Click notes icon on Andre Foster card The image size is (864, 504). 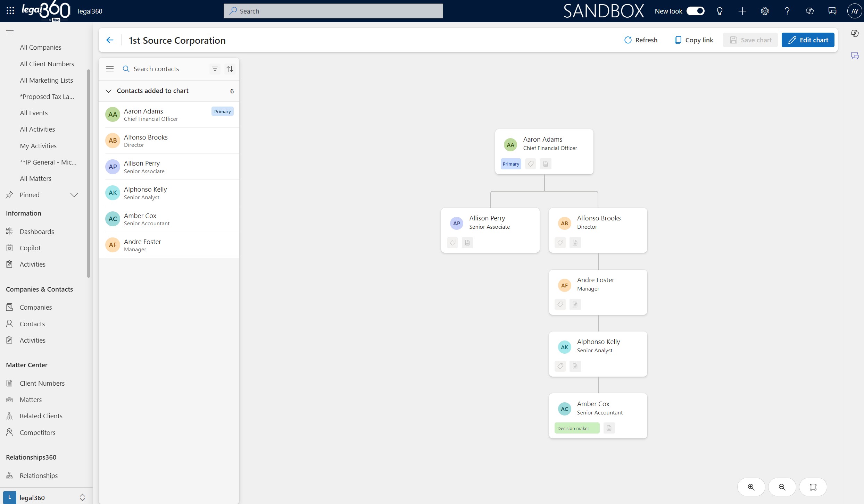click(x=575, y=304)
